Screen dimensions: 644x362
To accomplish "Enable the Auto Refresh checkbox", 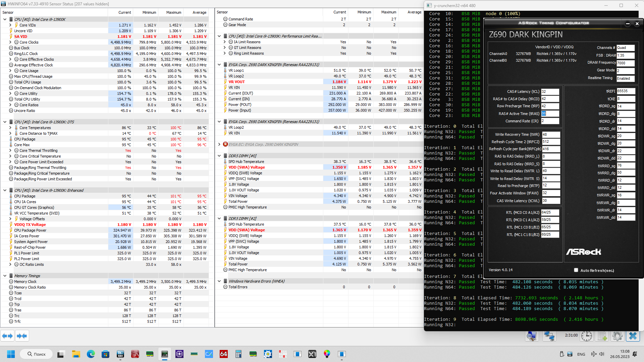I will point(576,270).
